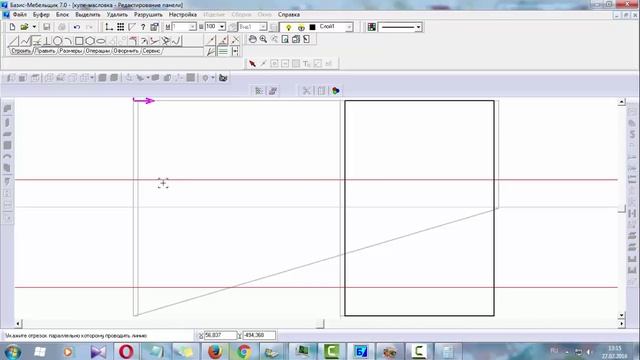Open Google Chrome from the taskbar
Screen dimensions: 640x360
click(x=244, y=351)
